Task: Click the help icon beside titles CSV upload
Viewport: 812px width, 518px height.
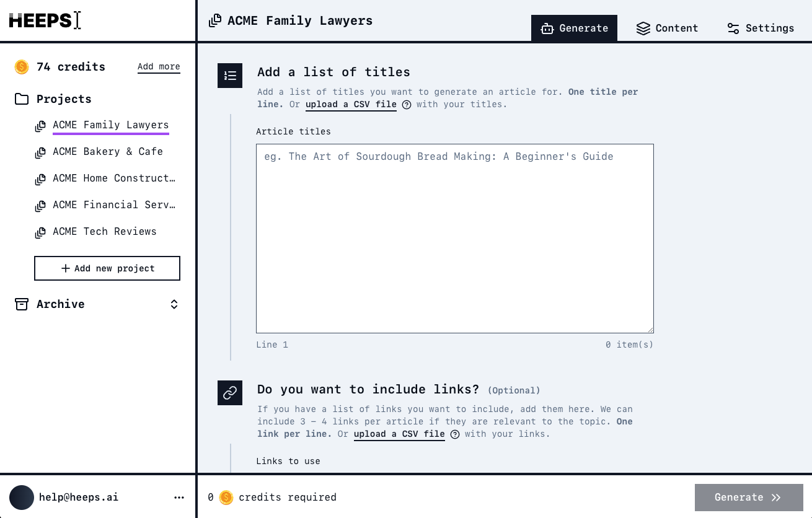Action: (x=407, y=105)
